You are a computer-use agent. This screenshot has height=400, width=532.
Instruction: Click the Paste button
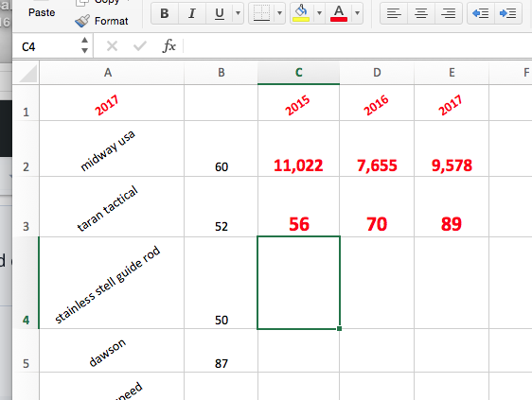click(42, 12)
